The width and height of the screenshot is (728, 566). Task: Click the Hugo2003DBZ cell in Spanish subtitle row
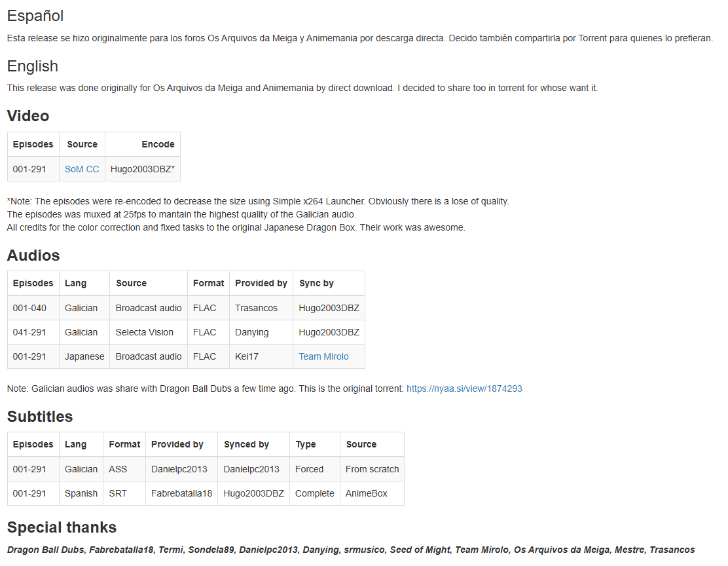click(x=253, y=493)
